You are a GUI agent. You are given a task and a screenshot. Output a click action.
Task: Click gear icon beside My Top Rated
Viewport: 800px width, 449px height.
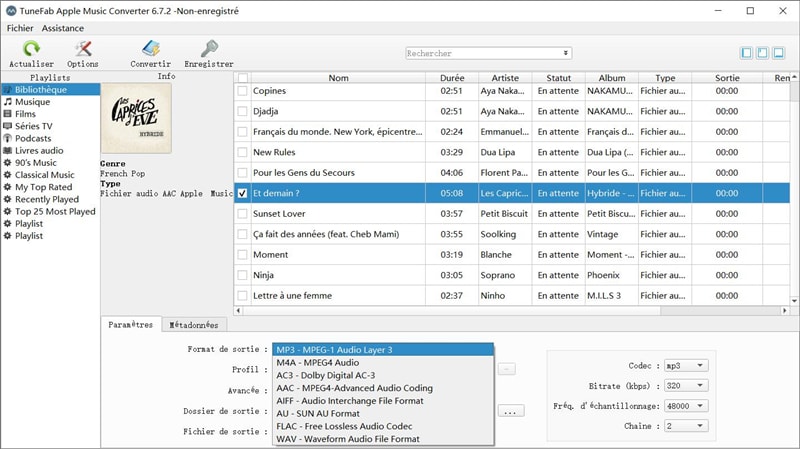click(8, 187)
